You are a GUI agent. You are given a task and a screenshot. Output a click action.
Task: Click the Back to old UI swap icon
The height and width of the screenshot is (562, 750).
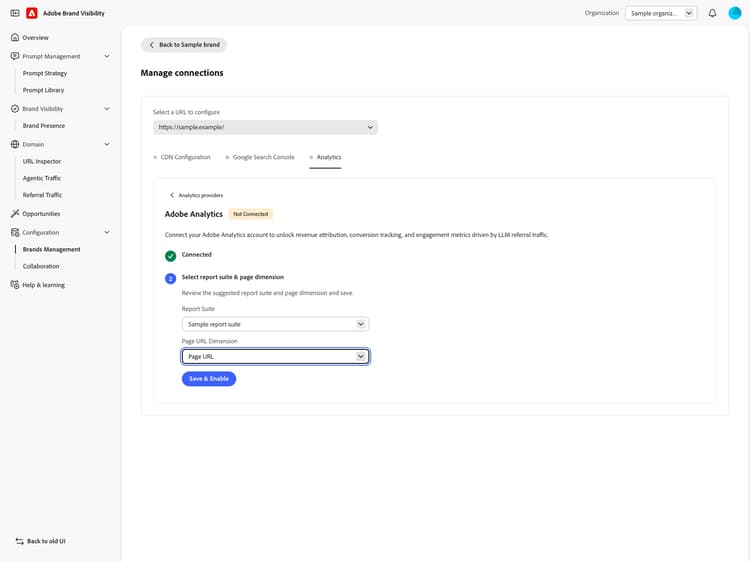20,541
